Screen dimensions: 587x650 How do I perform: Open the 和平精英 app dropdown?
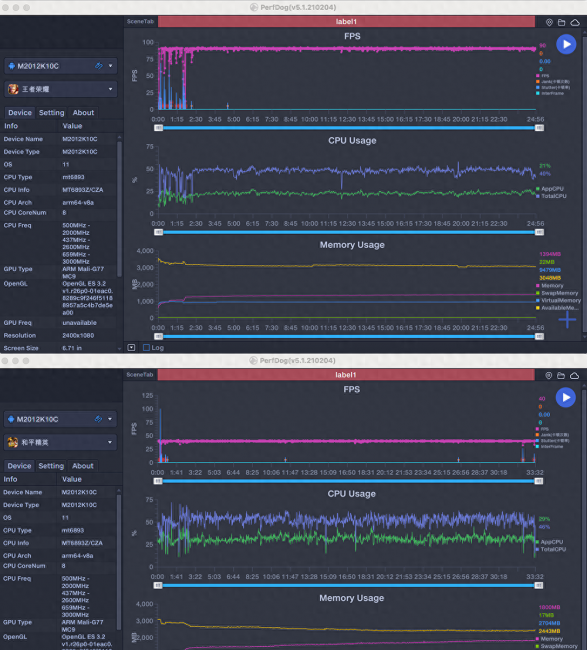(110, 442)
